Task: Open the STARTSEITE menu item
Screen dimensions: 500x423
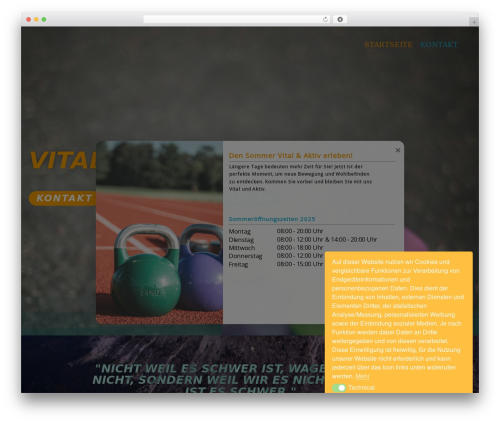Action: pos(388,45)
